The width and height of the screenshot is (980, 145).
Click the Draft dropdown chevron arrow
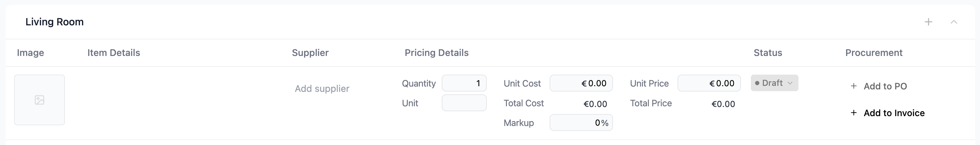790,83
